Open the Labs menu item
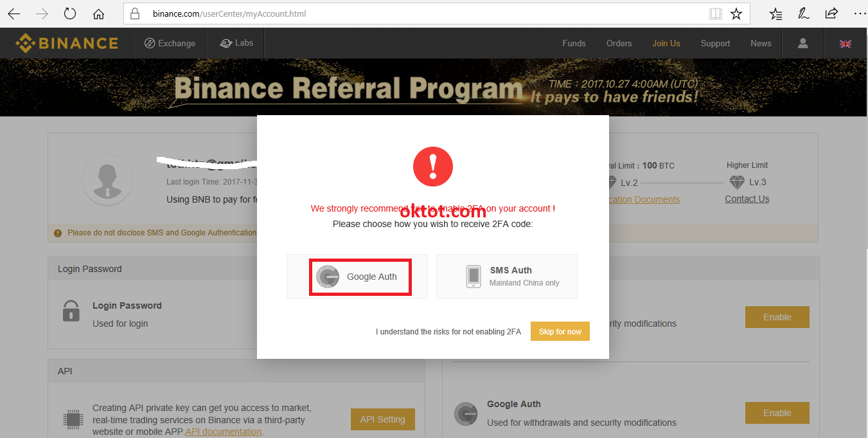Screen dimensions: 868x438 236,43
